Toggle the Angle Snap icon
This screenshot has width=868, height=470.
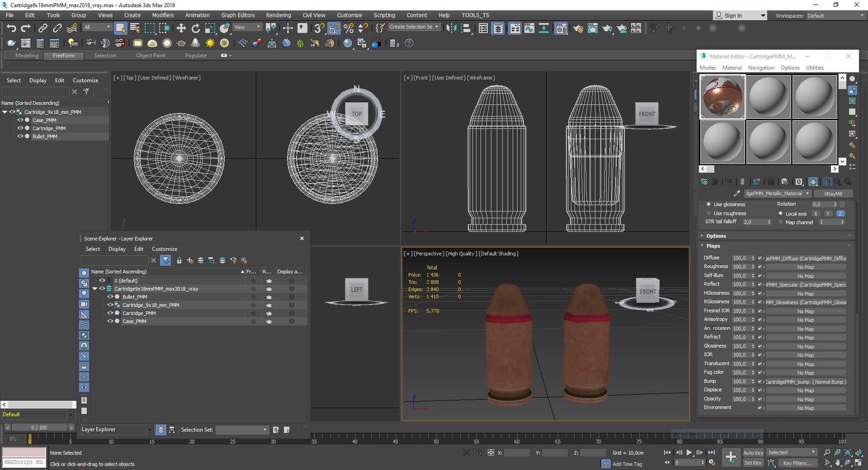334,28
